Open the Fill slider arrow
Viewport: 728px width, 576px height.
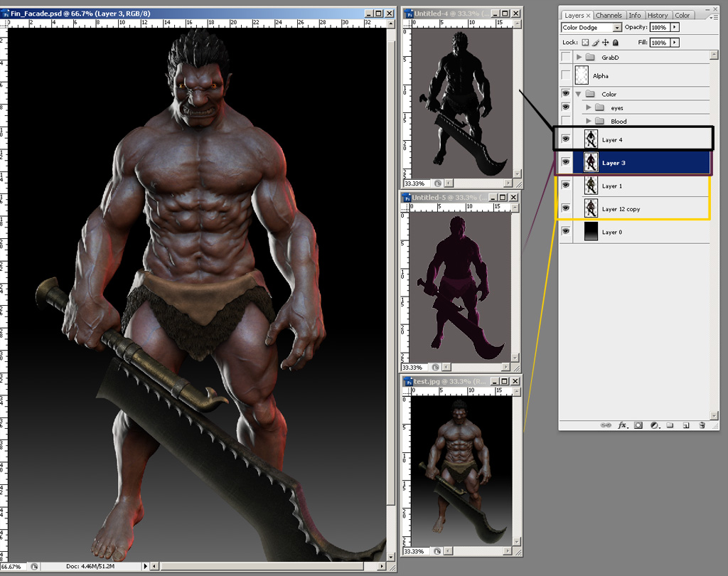tap(675, 43)
